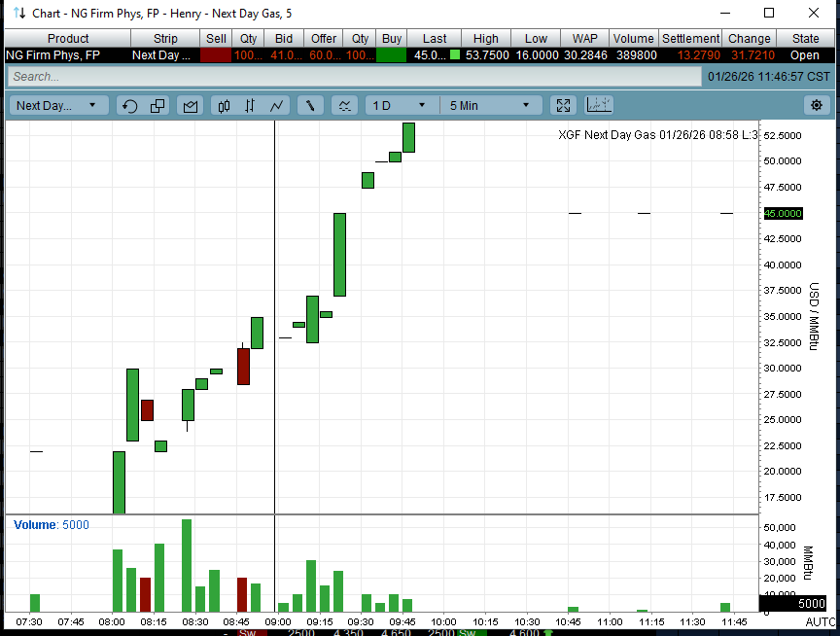
Task: Click the Low column header
Action: coord(536,39)
